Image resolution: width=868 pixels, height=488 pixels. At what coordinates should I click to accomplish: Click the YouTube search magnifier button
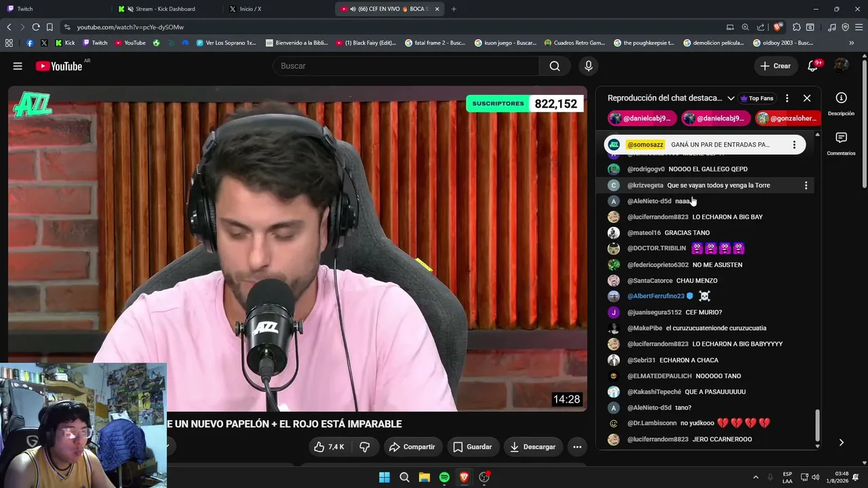pyautogui.click(x=555, y=66)
